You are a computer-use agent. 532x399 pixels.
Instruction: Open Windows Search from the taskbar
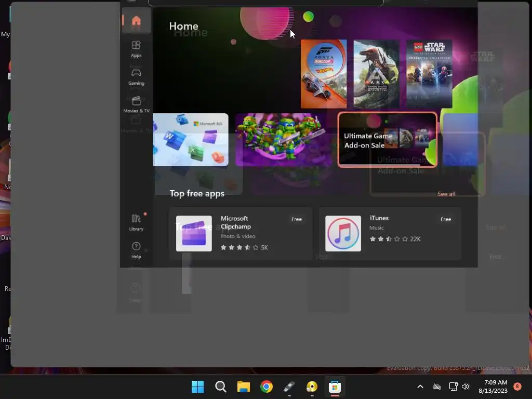220,387
